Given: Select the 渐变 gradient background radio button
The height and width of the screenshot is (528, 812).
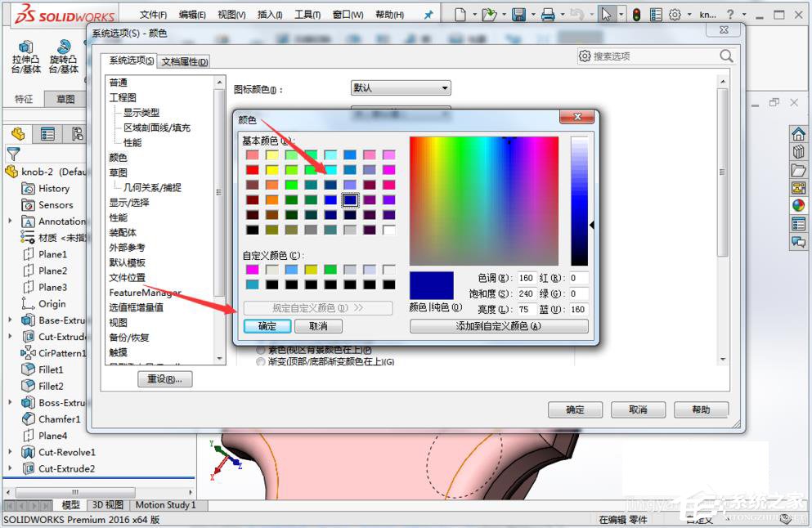Looking at the screenshot, I should point(262,362).
